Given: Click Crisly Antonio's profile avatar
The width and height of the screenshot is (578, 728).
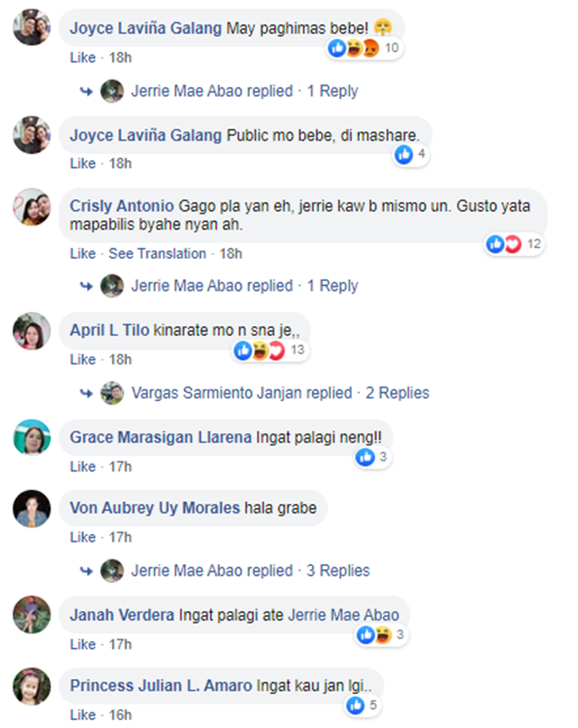Looking at the screenshot, I should click(x=32, y=207).
